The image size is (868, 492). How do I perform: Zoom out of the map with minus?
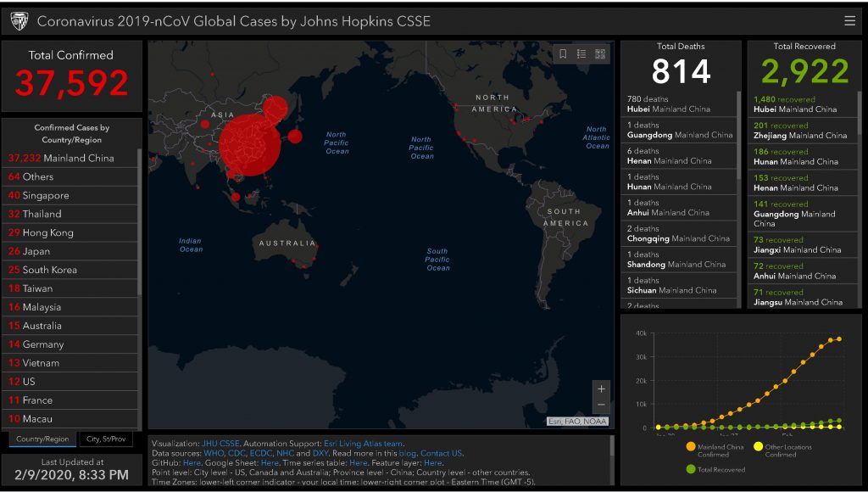(x=601, y=405)
